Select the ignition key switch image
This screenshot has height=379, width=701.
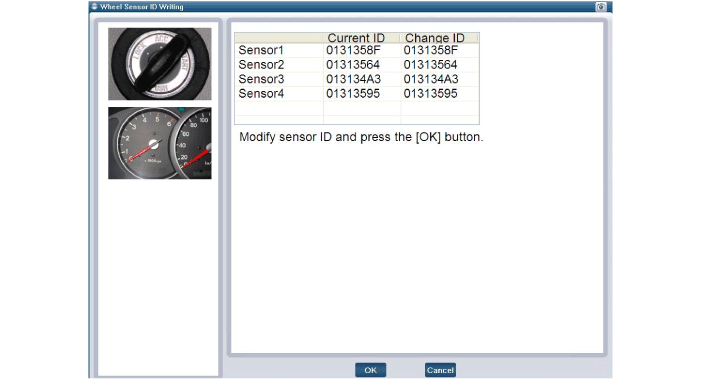tap(160, 64)
